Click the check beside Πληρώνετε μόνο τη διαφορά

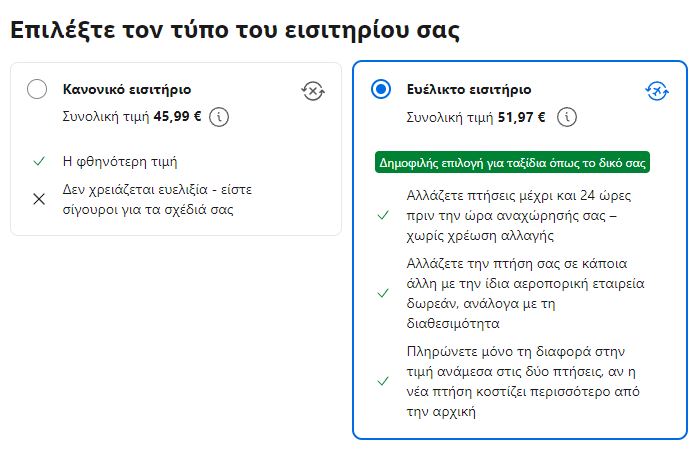coord(383,381)
